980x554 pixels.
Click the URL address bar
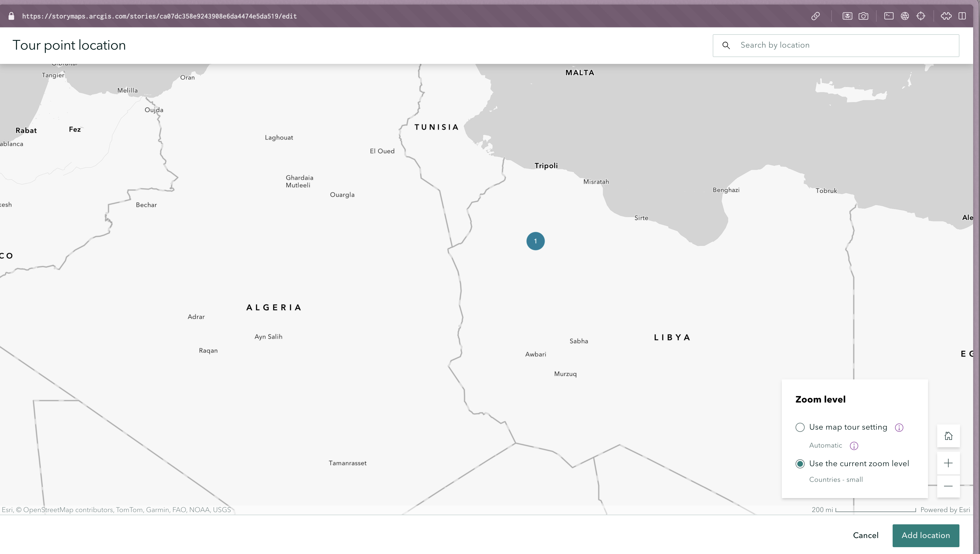159,16
